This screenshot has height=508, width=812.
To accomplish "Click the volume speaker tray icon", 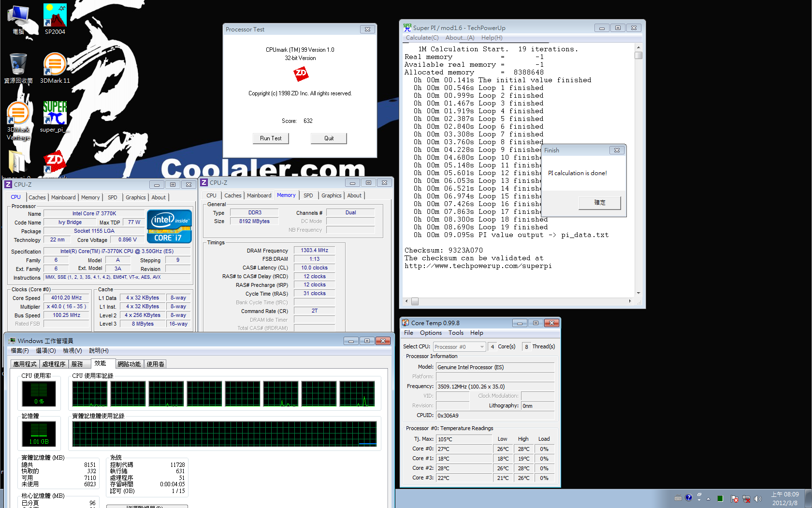I will tap(757, 498).
